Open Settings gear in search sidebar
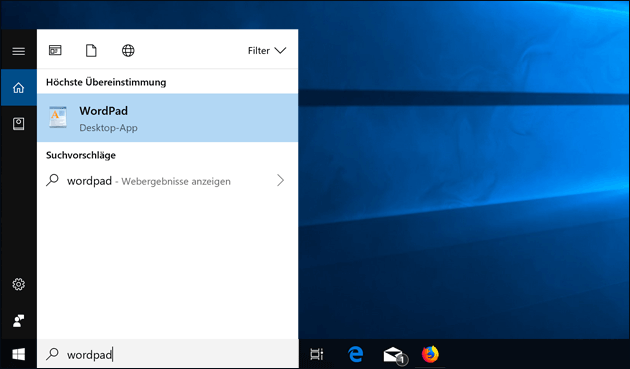 coord(18,284)
